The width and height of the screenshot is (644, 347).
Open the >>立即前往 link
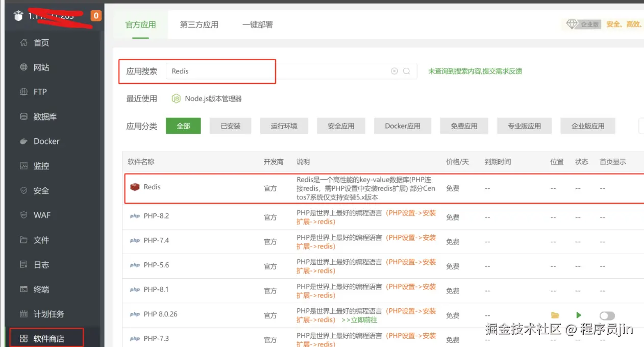tap(360, 320)
